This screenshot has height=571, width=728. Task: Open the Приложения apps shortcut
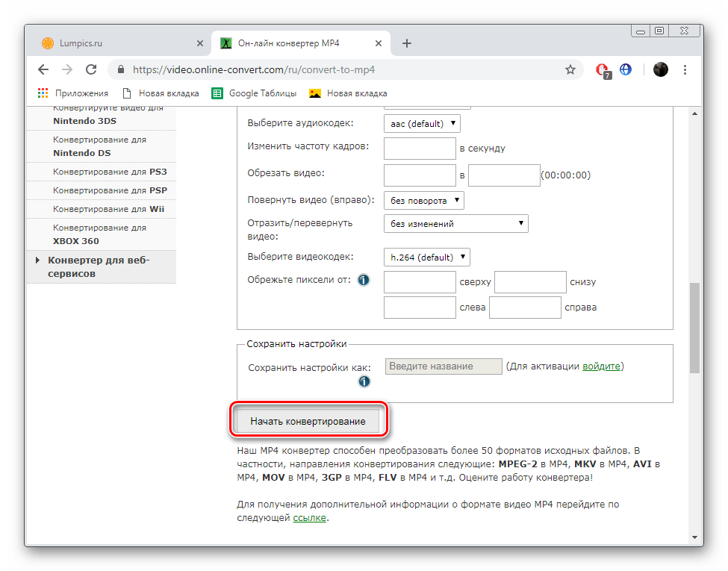(73, 93)
